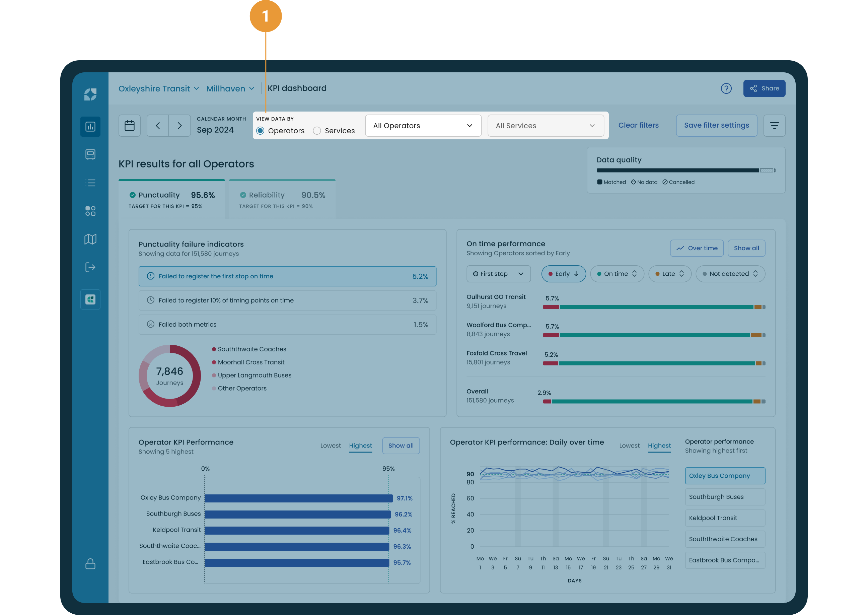Click the Share button

(764, 89)
